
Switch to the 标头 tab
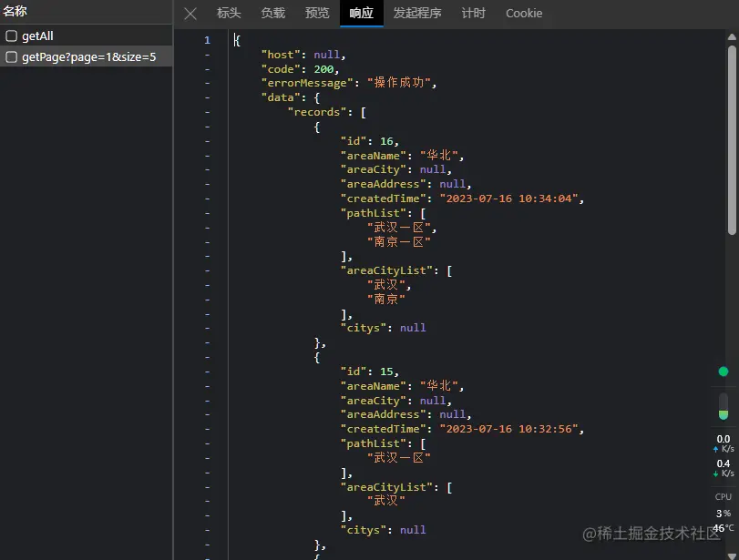(x=229, y=13)
